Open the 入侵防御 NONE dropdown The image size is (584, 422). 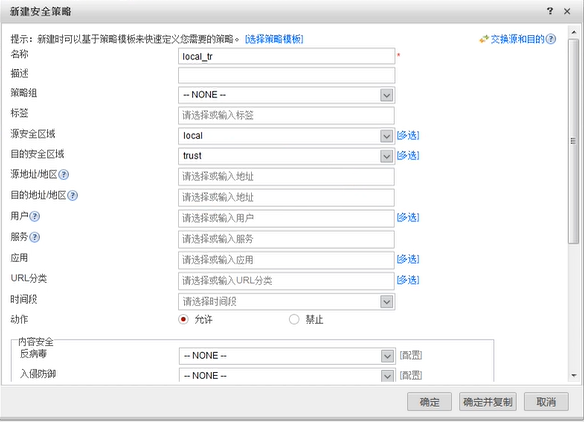[287, 376]
